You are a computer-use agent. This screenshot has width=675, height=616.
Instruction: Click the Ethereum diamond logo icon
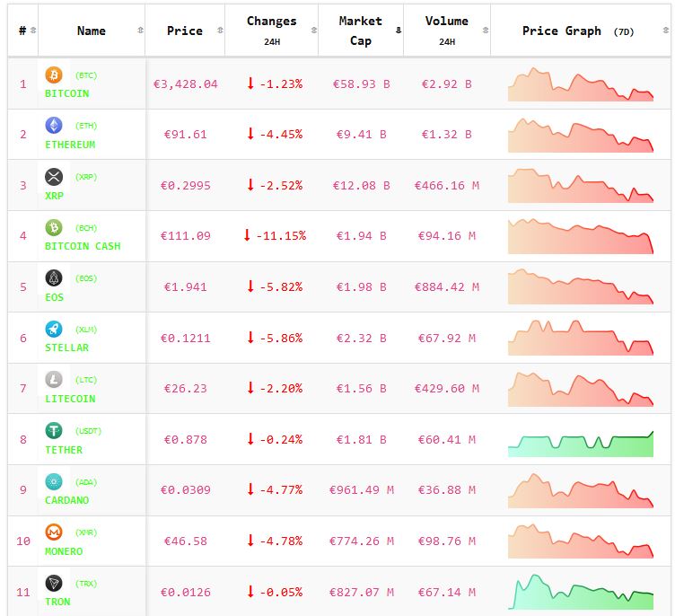(x=54, y=126)
